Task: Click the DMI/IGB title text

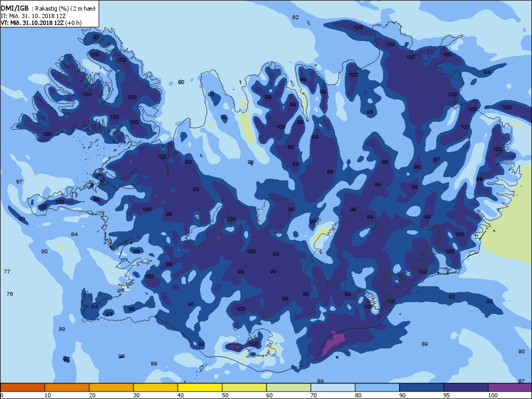Action: 15,9
